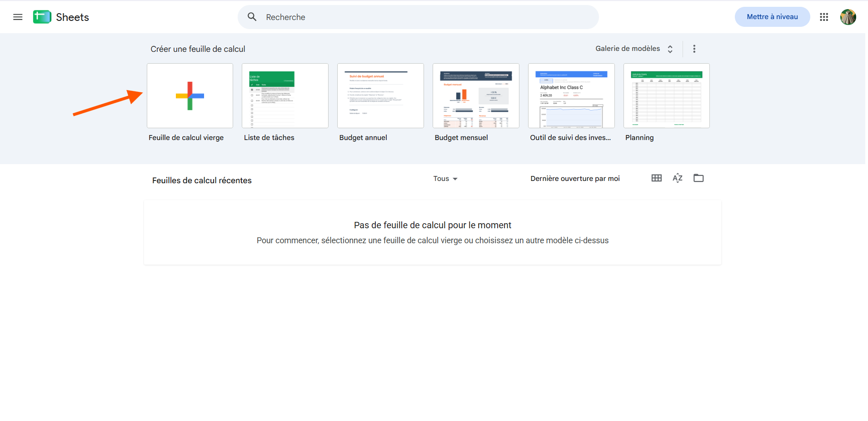The width and height of the screenshot is (868, 421).
Task: Click Mettre à niveau button
Action: pos(772,17)
